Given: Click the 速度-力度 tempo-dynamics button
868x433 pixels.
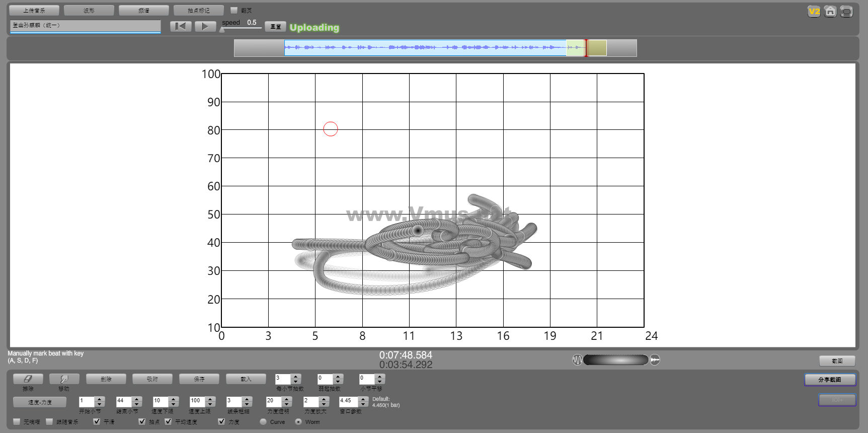Looking at the screenshot, I should point(40,402).
